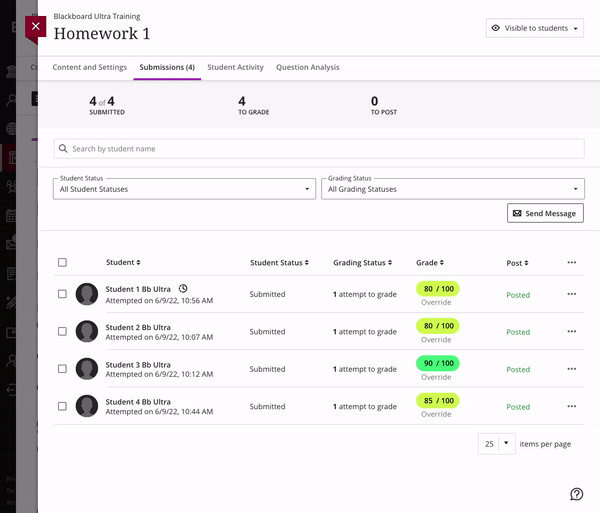
Task: Sort by Grading Status column
Action: [x=362, y=263]
